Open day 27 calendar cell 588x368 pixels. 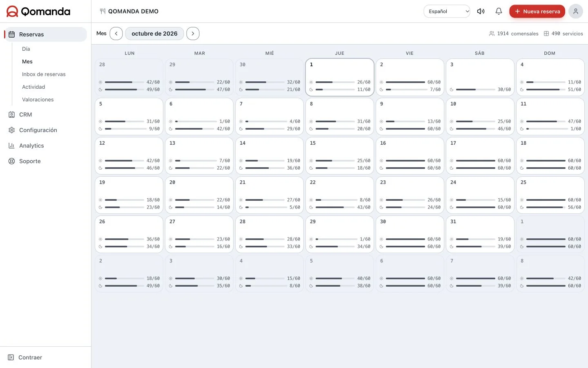pyautogui.click(x=199, y=234)
